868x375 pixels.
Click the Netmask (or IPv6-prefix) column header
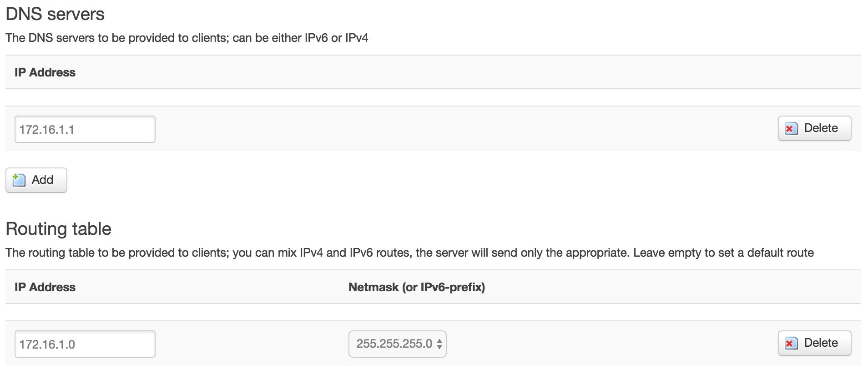click(417, 287)
